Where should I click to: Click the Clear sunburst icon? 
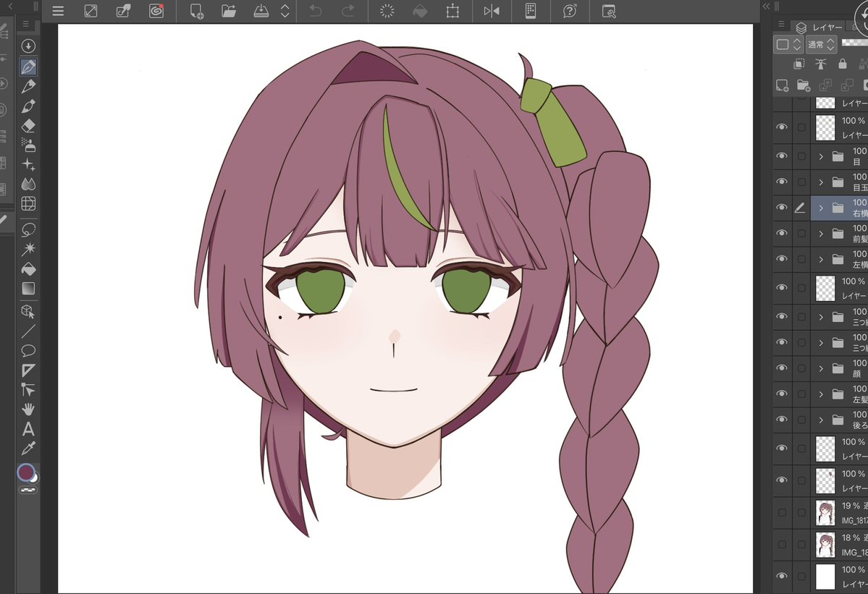coord(387,11)
